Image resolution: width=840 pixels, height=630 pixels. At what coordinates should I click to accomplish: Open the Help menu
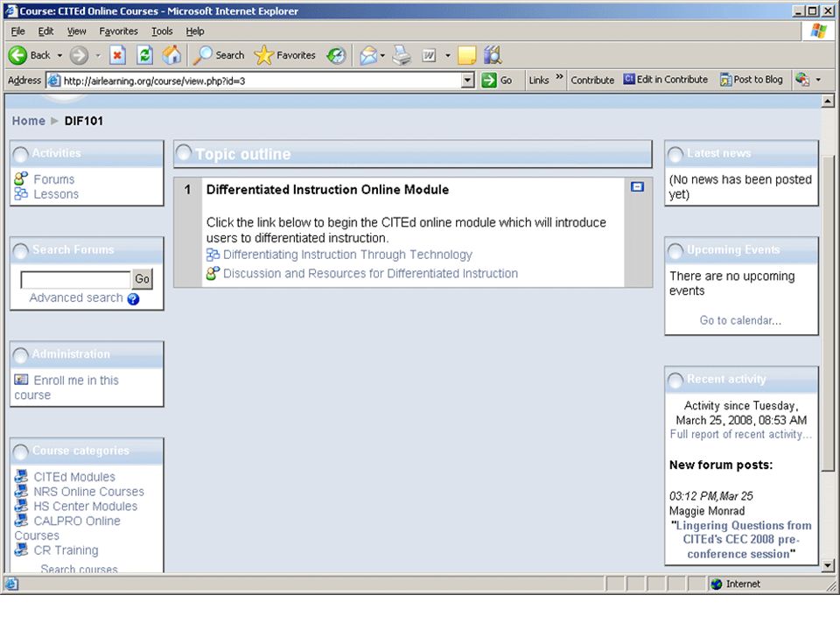195,31
